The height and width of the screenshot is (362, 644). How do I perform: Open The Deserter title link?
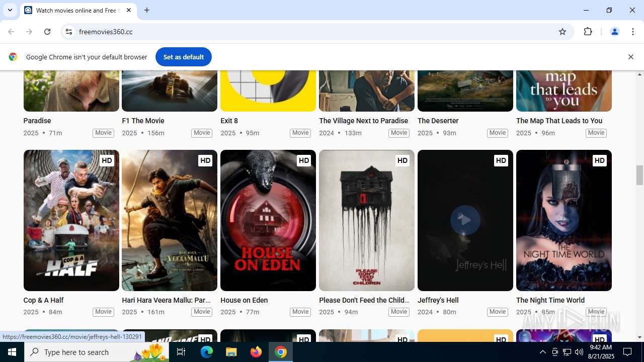click(438, 121)
